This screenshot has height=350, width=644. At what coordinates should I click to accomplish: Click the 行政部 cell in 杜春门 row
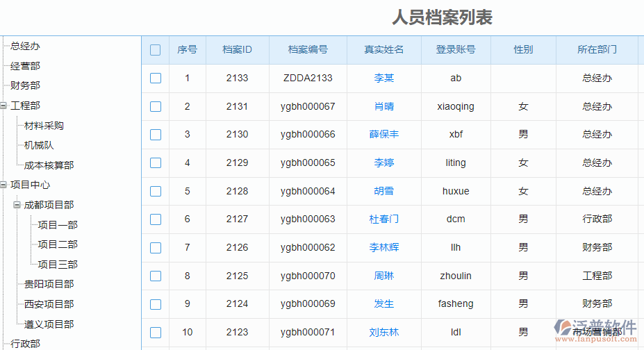tap(597, 219)
